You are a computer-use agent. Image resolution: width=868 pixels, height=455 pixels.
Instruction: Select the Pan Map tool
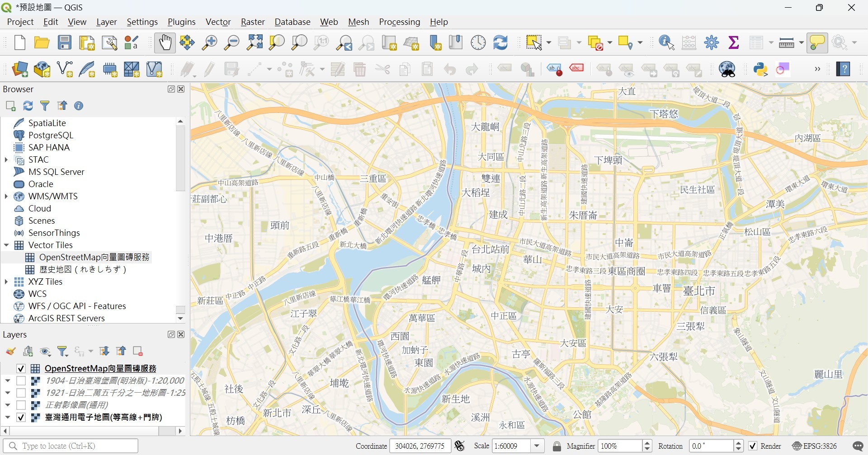coord(165,42)
